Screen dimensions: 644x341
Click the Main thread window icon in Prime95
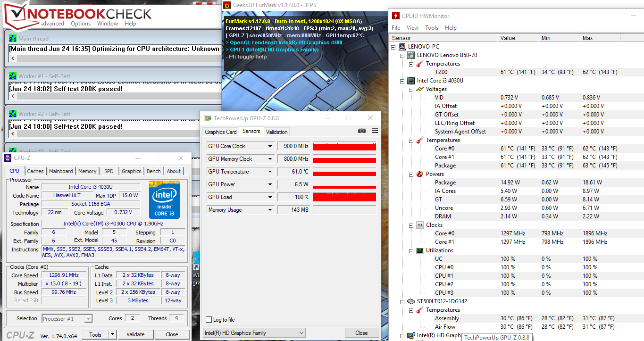(x=13, y=39)
